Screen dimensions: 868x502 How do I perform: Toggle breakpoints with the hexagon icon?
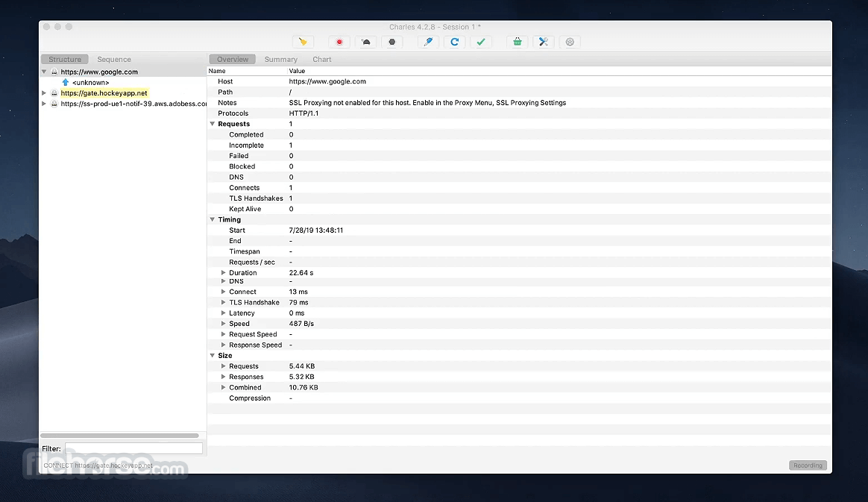(x=392, y=42)
